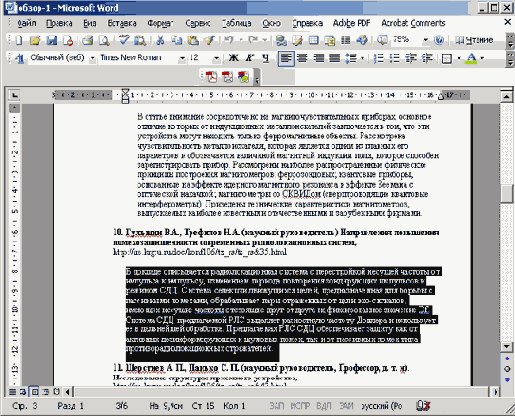The image size is (515, 416).
Task: Toggle italic formatting (К)
Action: 249,58
